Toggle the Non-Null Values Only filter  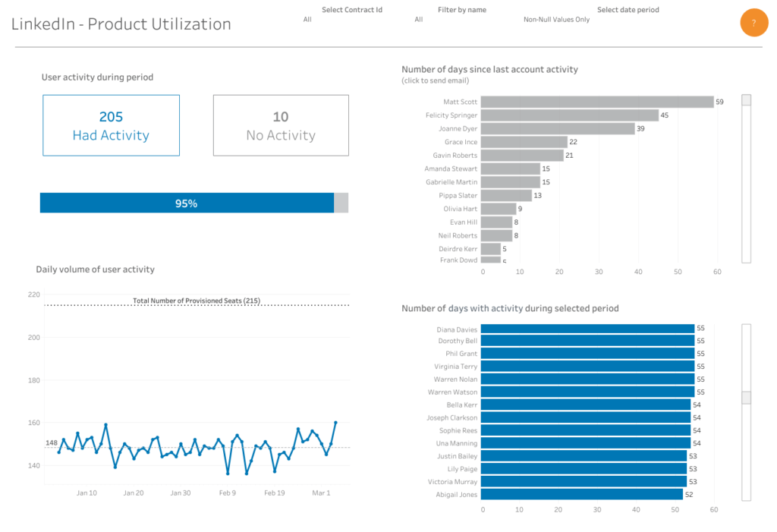click(x=556, y=19)
